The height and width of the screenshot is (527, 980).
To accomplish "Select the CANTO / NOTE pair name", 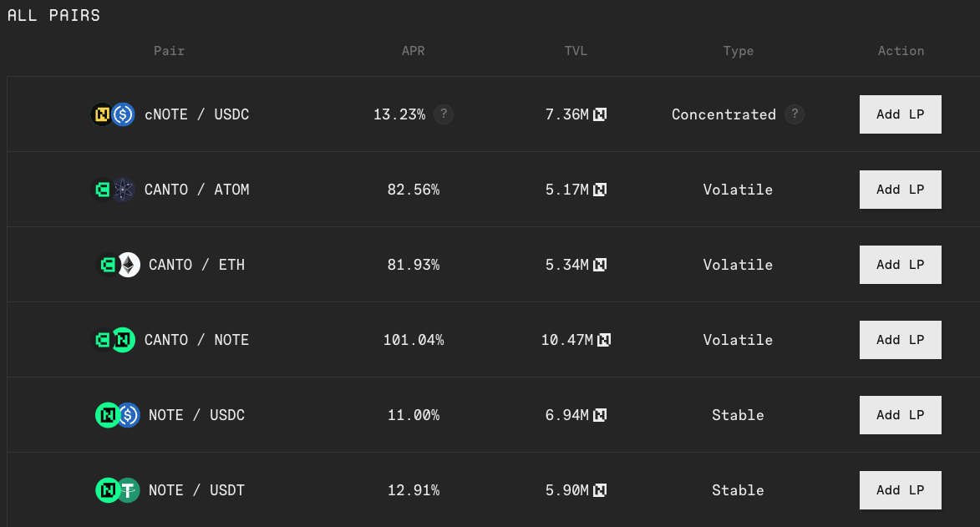I will point(196,340).
